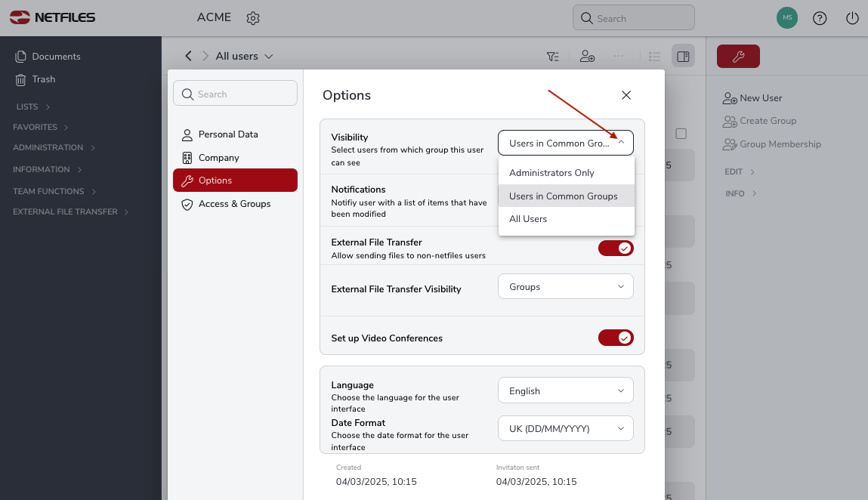Click the Trash bin icon

20,80
